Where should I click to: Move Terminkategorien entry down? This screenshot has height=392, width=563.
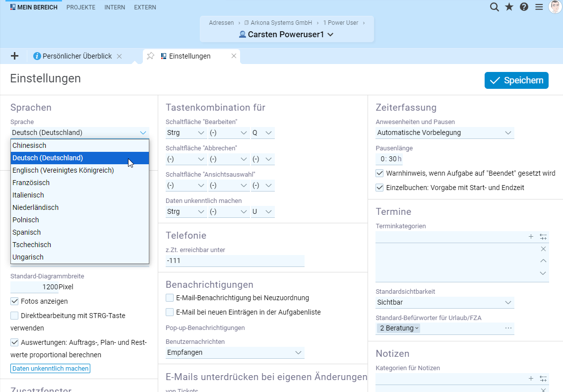pos(543,273)
